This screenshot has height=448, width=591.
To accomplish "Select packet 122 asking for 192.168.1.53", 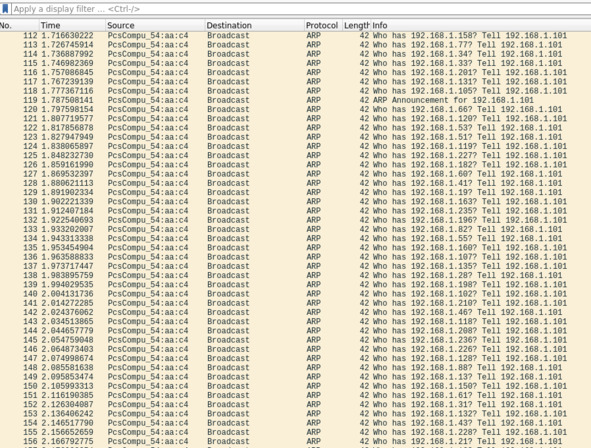I will (296, 128).
